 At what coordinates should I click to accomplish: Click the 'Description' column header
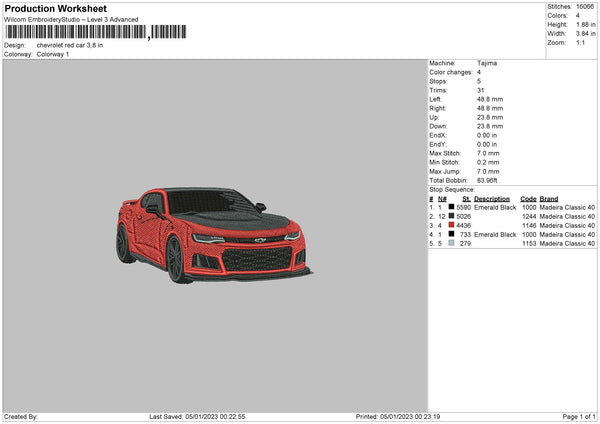click(492, 199)
